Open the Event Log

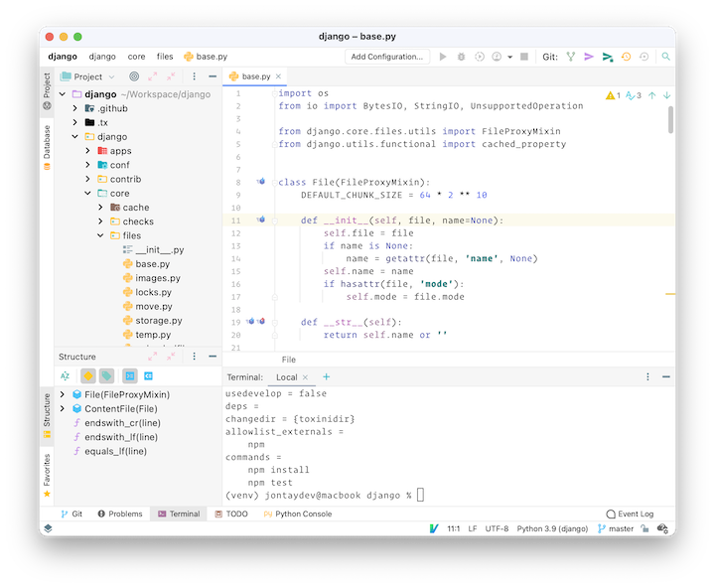click(630, 514)
